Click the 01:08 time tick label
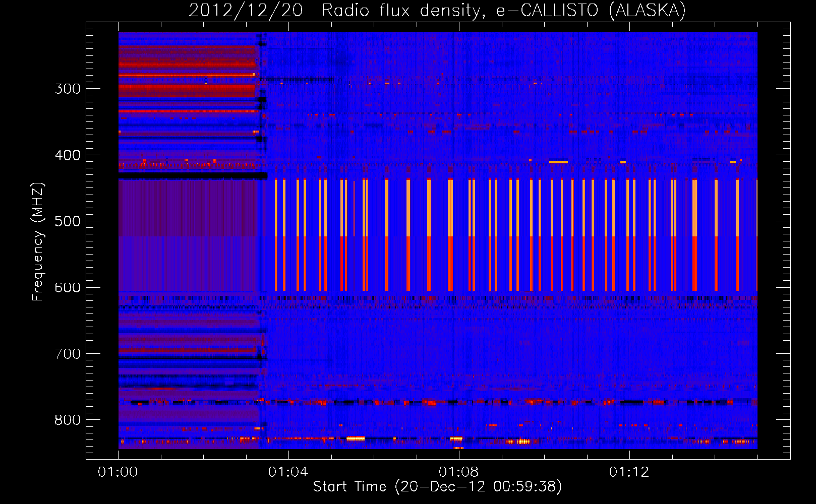Viewport: 816px width, 504px height. tap(458, 472)
